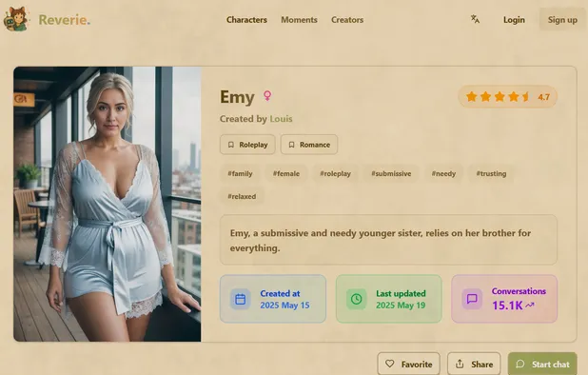588x375 pixels.
Task: Click the Created by label
Action: [244, 119]
